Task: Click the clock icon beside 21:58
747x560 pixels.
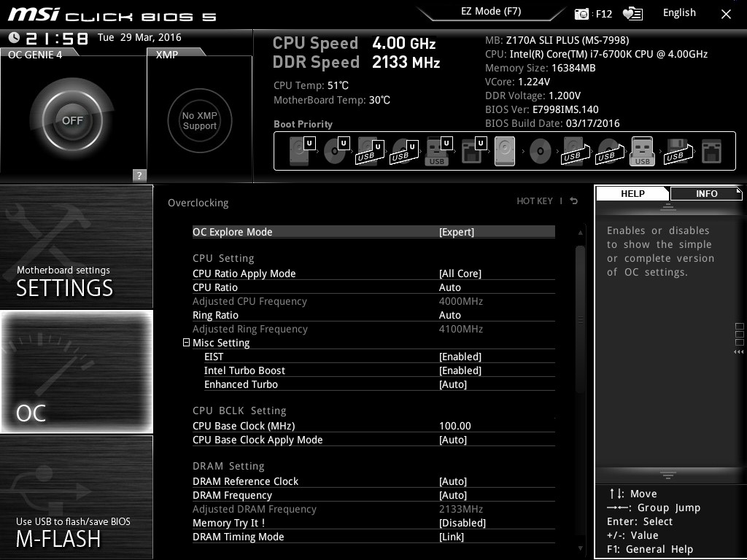Action: 15,38
